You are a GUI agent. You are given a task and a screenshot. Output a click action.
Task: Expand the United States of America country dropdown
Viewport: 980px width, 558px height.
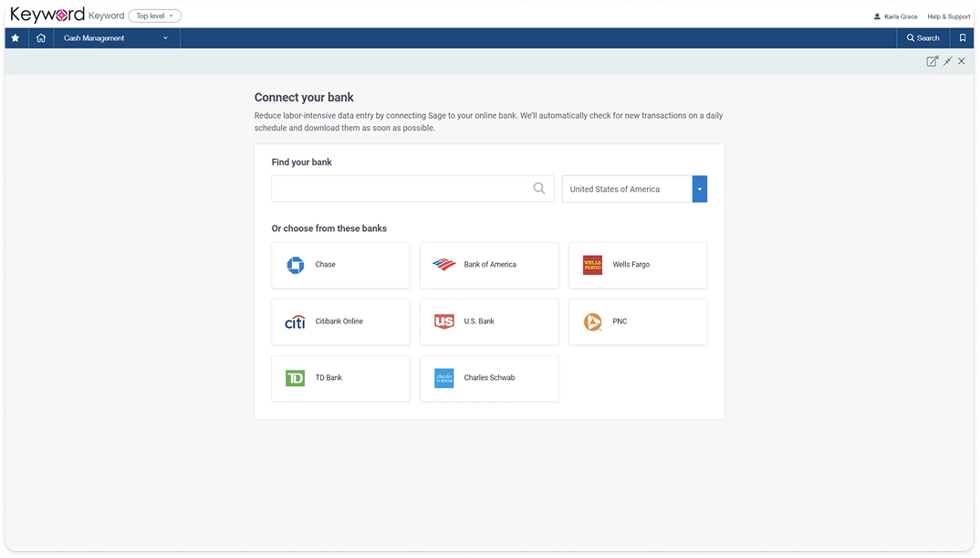699,189
